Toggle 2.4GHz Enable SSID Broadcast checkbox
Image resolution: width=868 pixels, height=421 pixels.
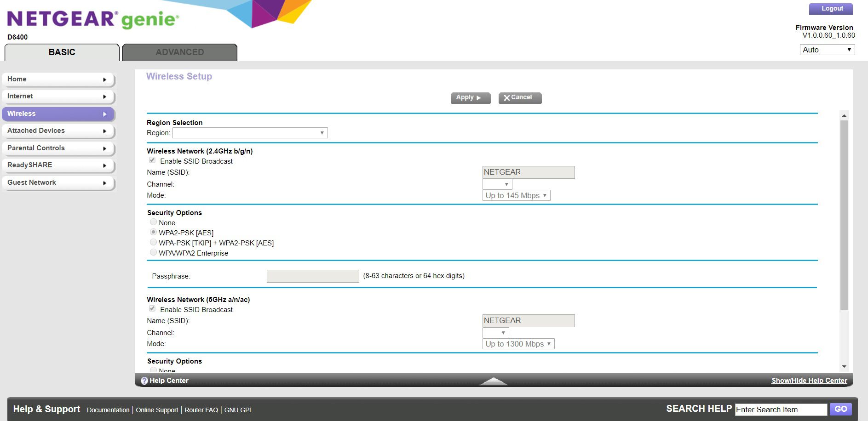pos(152,160)
